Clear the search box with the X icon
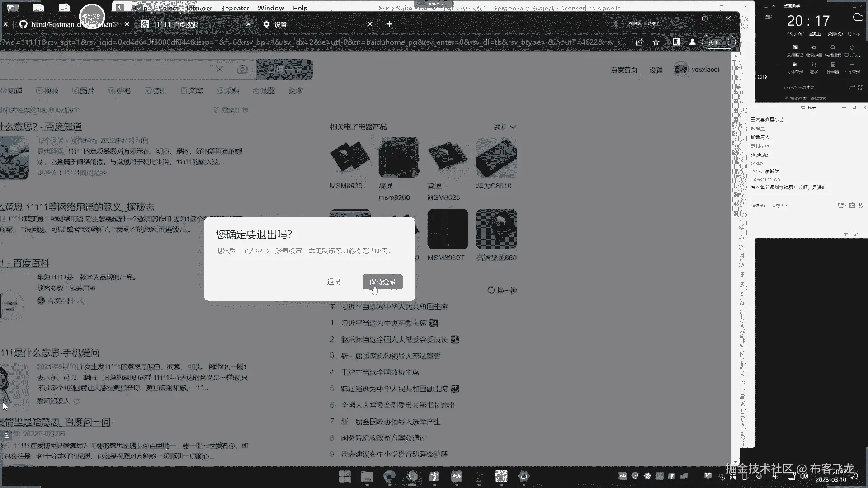Viewport: 868px width, 488px height. [x=219, y=69]
